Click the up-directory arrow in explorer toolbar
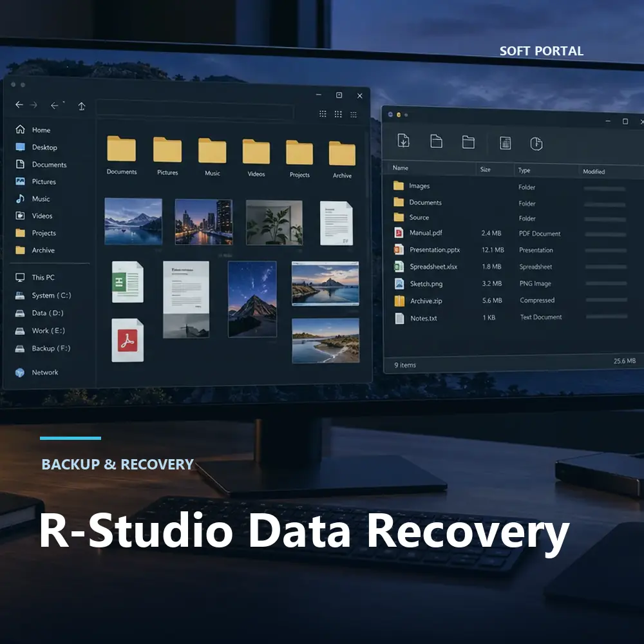The width and height of the screenshot is (644, 644). coord(82,106)
